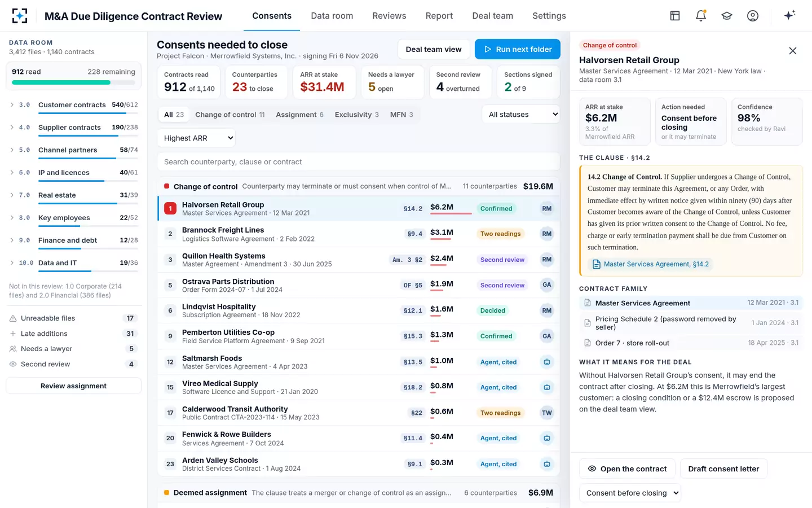This screenshot has height=508, width=812.
Task: Click document icon beside Master Services Agreement family item
Action: [x=588, y=303]
